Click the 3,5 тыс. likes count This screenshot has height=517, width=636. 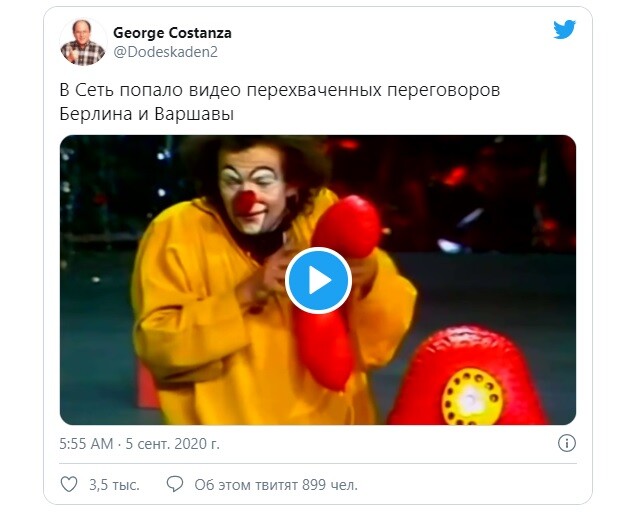pyautogui.click(x=114, y=485)
